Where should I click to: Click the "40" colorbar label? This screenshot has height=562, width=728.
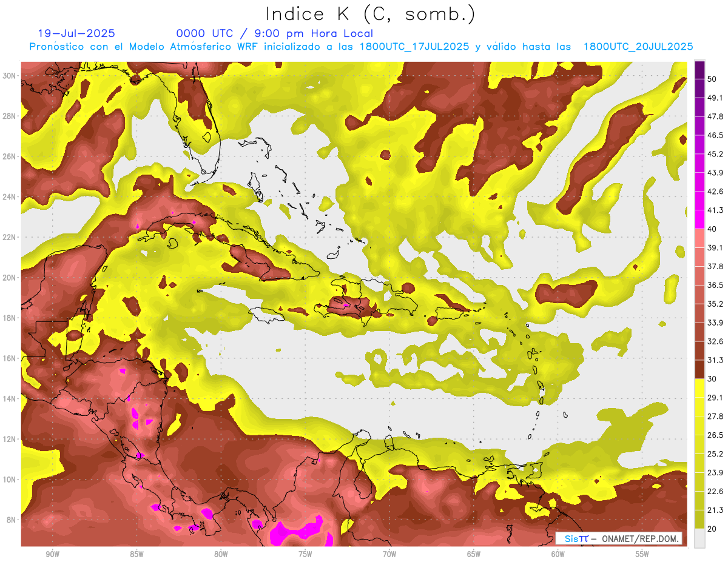coord(713,229)
